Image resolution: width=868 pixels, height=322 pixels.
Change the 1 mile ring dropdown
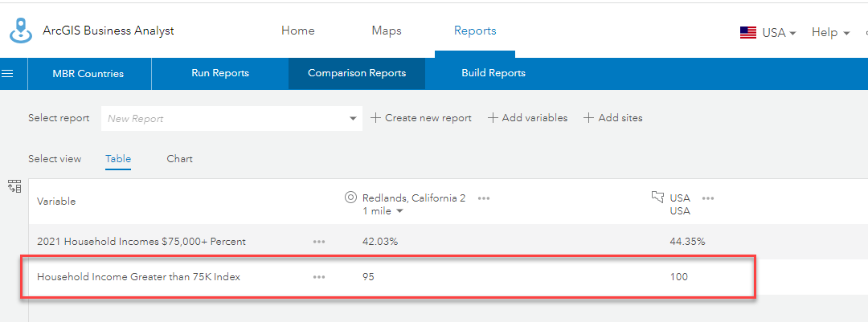[383, 211]
